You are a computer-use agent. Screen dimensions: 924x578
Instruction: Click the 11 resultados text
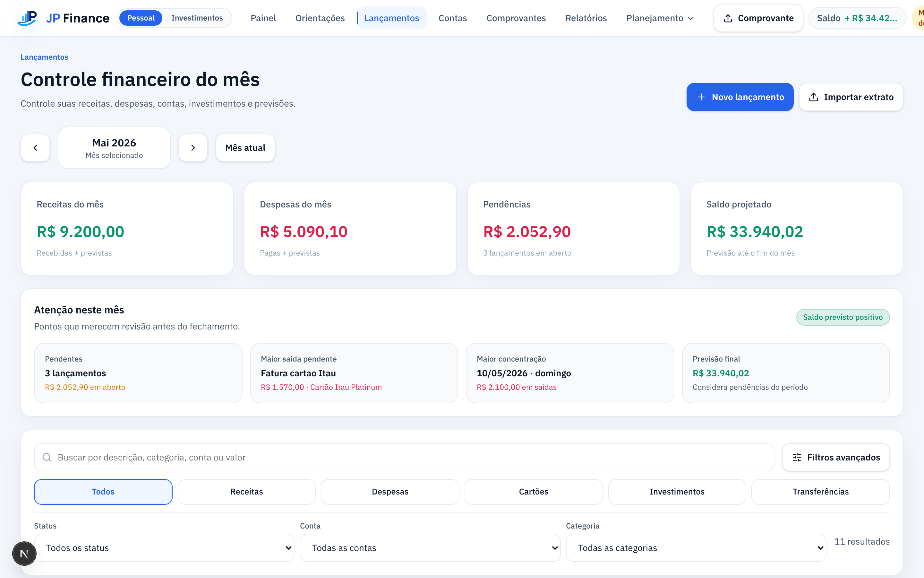point(862,542)
